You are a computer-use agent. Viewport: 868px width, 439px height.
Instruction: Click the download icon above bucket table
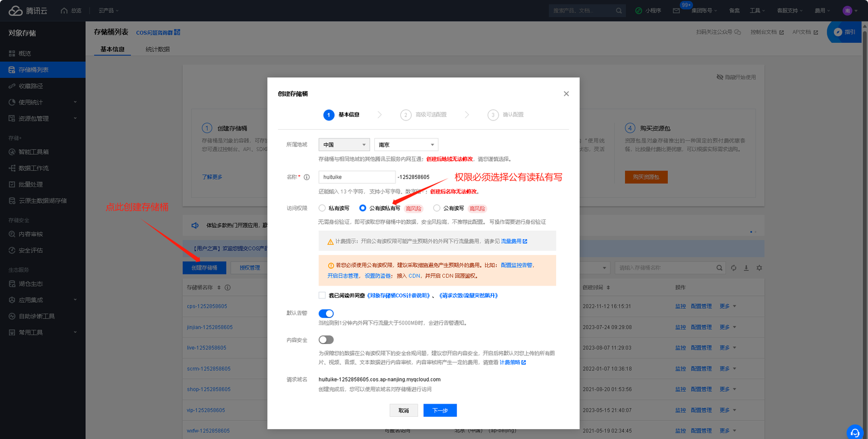click(x=746, y=268)
